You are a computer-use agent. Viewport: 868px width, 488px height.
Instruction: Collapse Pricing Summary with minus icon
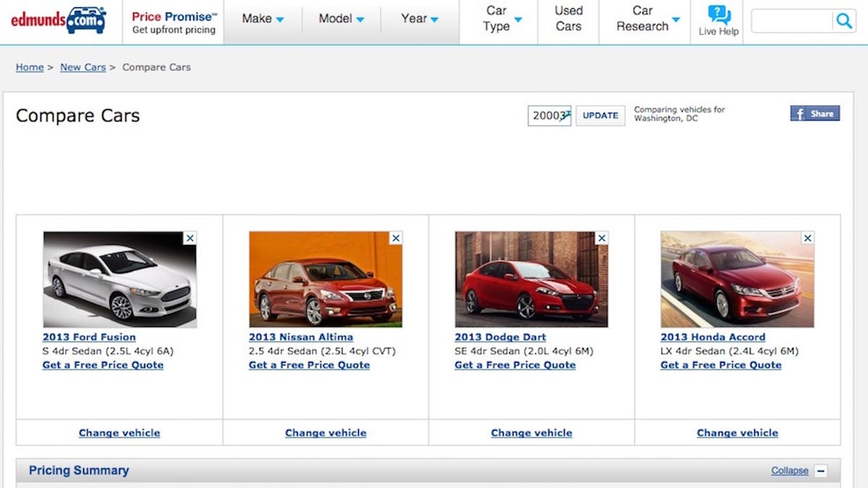821,471
